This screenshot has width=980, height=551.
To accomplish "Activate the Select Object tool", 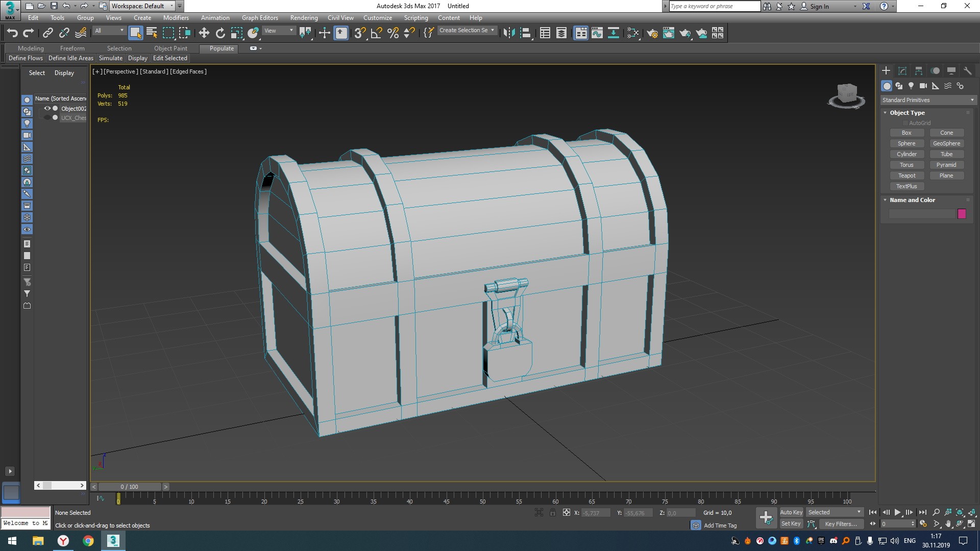I will 136,33.
